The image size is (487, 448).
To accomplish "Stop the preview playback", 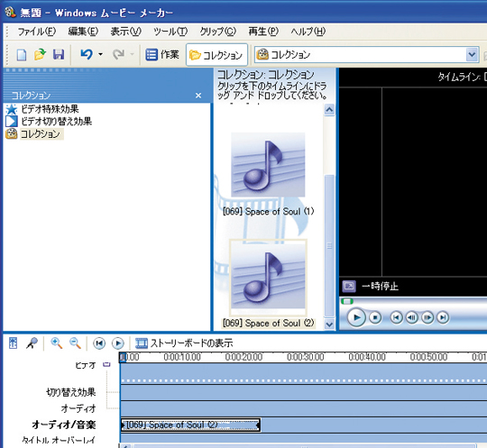I will 375,317.
